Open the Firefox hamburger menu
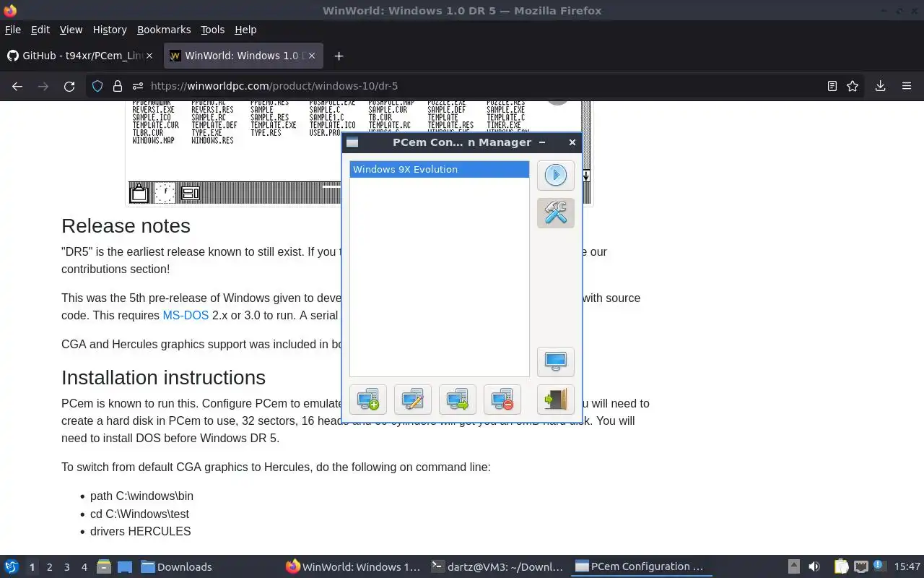 (x=907, y=86)
